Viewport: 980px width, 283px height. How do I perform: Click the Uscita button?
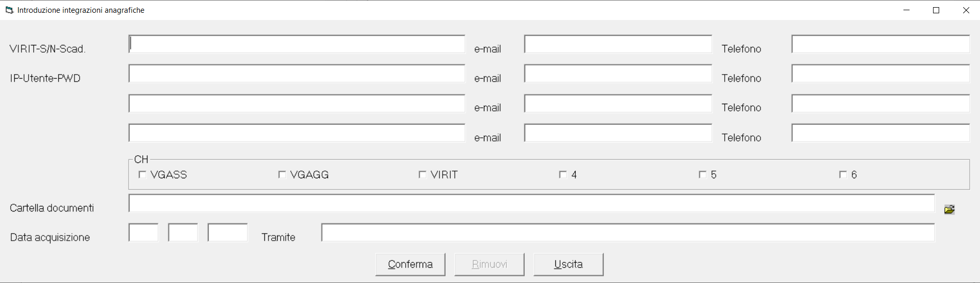[569, 265]
